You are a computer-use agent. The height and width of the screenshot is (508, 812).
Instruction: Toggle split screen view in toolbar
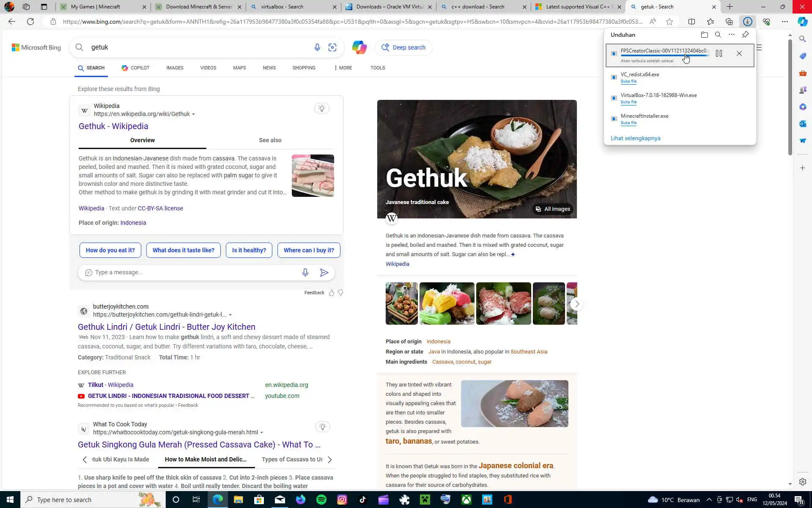(x=691, y=22)
